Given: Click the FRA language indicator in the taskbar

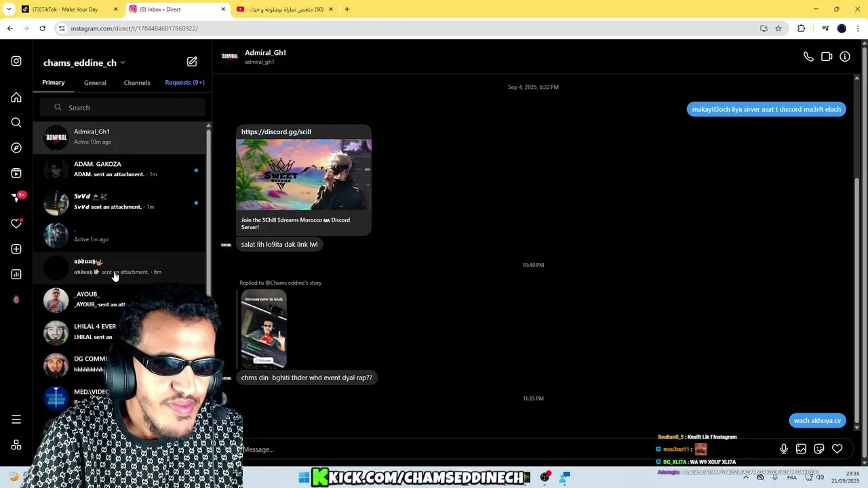Looking at the screenshot, I should (791, 478).
